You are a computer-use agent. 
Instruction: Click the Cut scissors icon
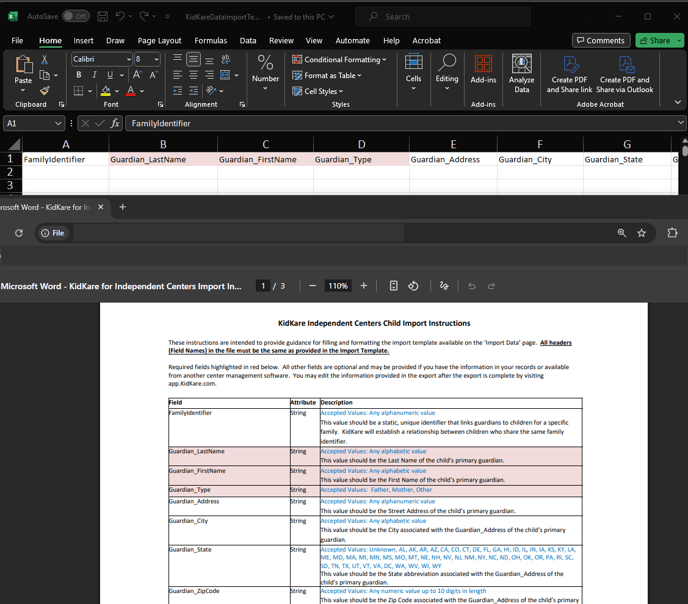click(x=44, y=60)
